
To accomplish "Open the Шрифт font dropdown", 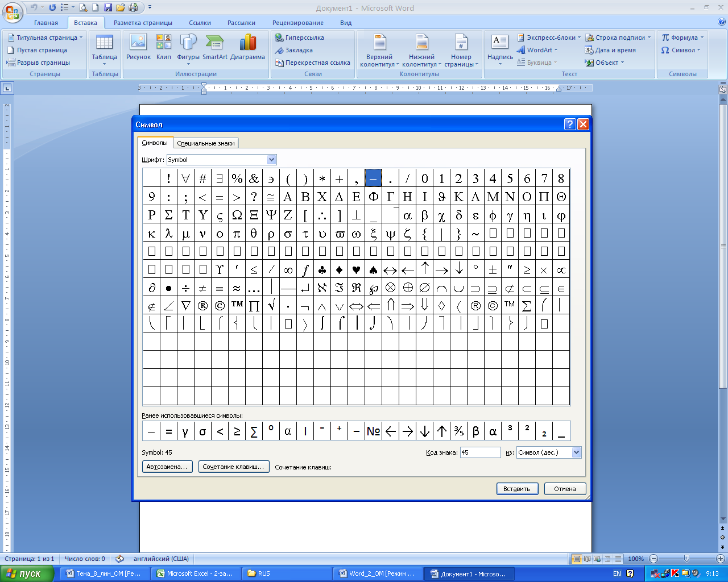I will tap(271, 160).
